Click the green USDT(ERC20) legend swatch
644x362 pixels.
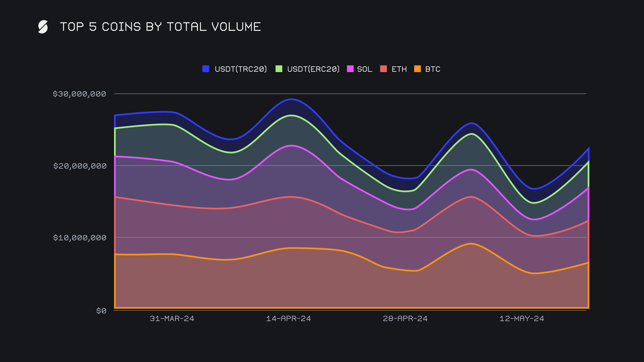coord(279,69)
